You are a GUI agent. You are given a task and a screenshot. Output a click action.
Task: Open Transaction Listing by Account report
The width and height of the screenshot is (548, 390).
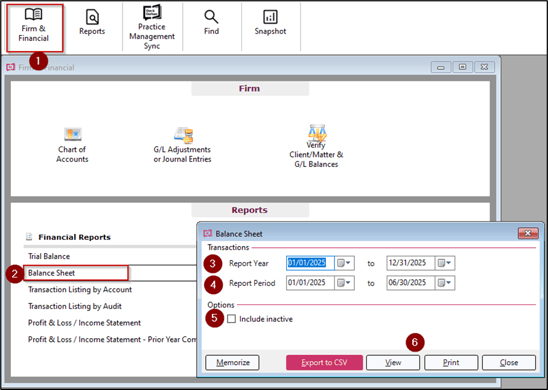click(x=80, y=289)
